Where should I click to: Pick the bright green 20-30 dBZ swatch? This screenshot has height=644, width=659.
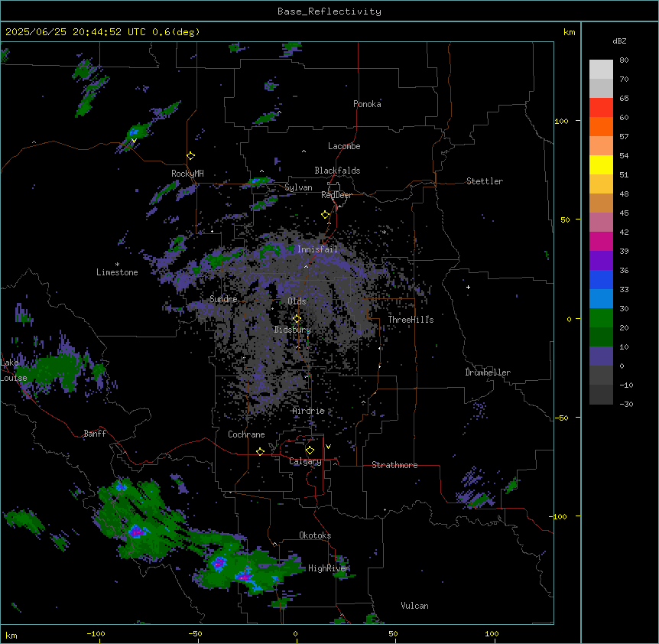coord(601,318)
